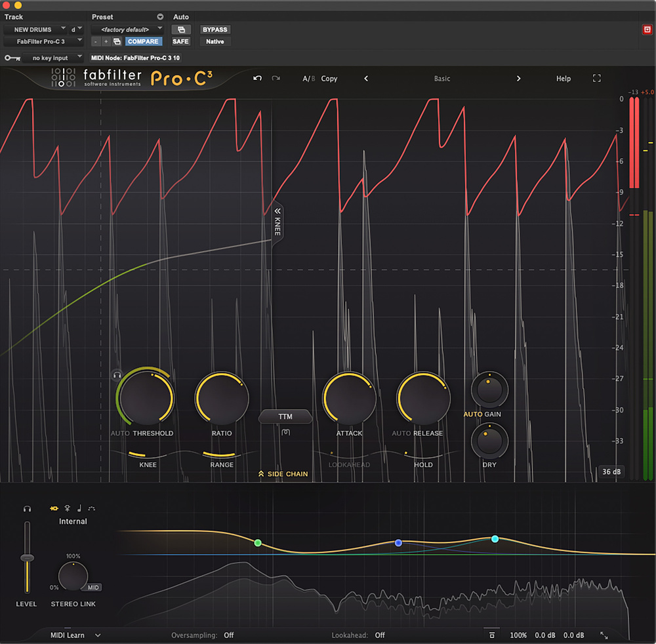Enter full screen mode with the corner-brackets icon
The image size is (656, 644).
[596, 79]
